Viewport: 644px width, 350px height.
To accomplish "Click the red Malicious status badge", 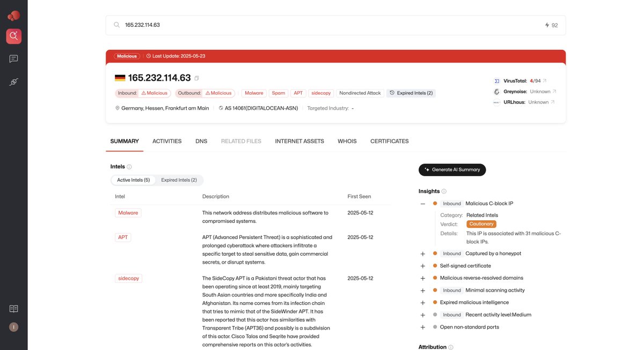I will click(x=127, y=56).
